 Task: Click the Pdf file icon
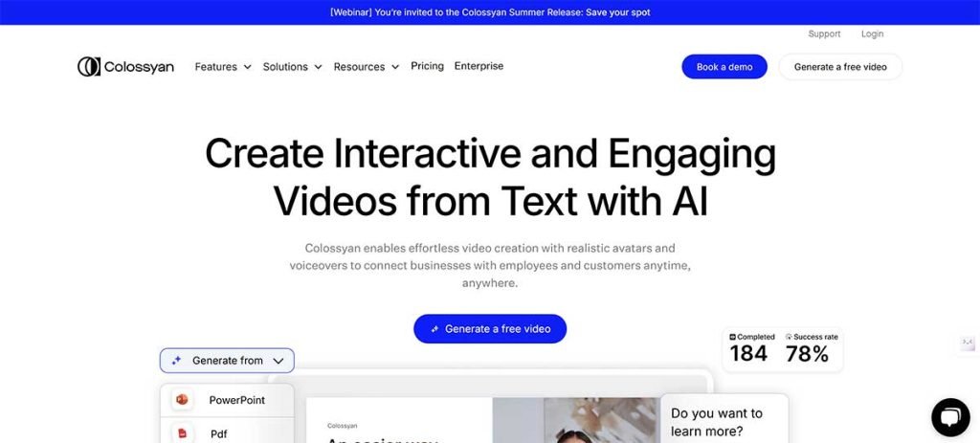182,433
